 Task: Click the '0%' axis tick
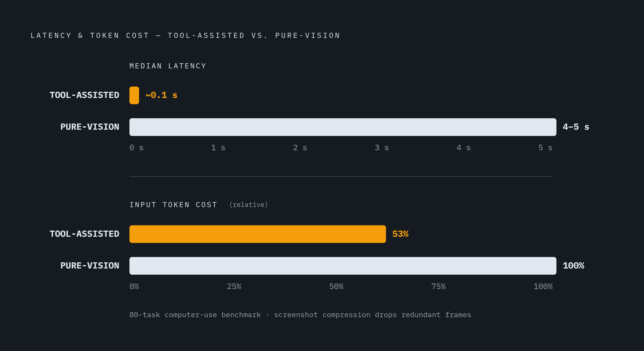[134, 286]
